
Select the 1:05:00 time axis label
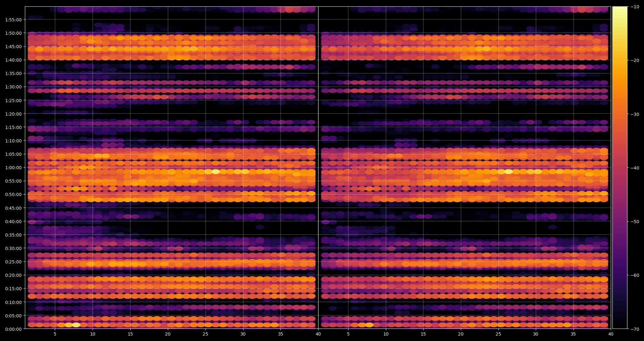(x=13, y=154)
